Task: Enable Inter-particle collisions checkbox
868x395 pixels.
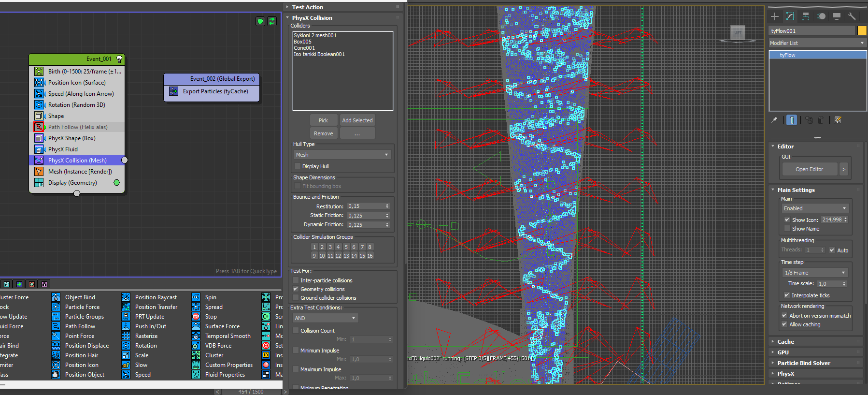Action: (296, 280)
